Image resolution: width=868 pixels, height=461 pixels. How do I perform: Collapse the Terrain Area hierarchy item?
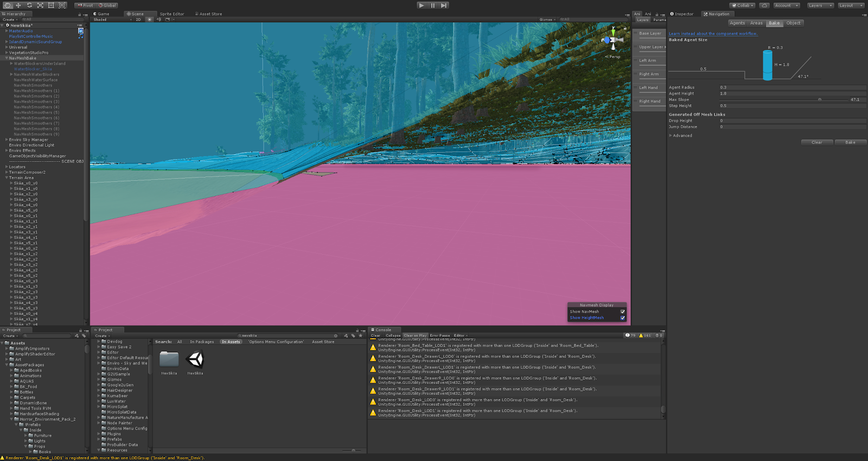click(7, 178)
